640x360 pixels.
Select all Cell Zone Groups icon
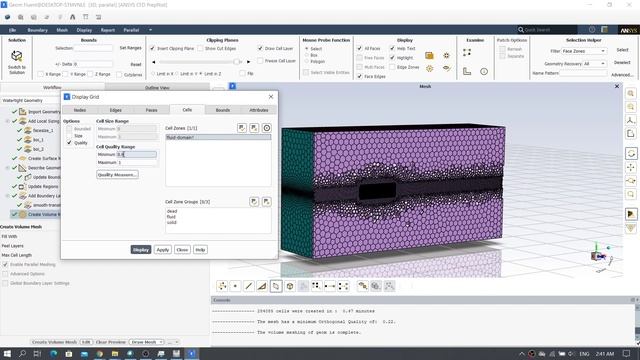(x=254, y=202)
